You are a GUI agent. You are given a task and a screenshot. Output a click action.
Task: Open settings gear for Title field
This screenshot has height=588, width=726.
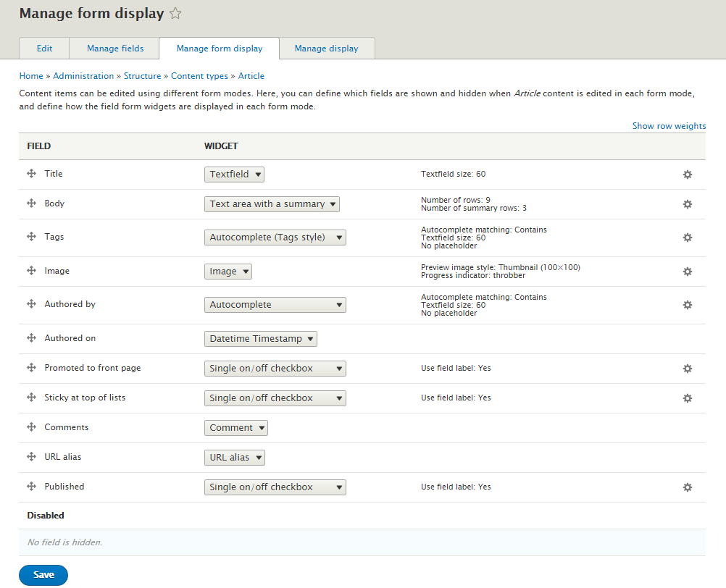point(687,175)
